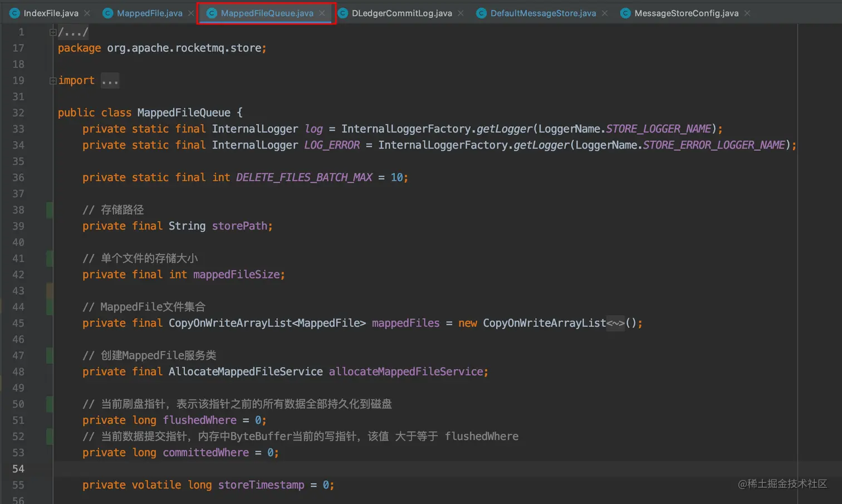Close the DefaultMessageStore.java tab
Screen dimensions: 842x504
605,13
